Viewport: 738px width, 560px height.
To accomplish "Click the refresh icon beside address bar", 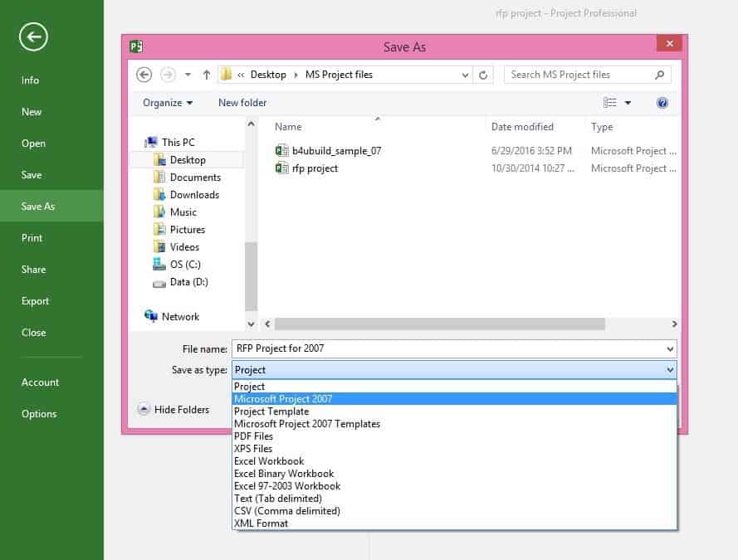I will click(x=484, y=75).
